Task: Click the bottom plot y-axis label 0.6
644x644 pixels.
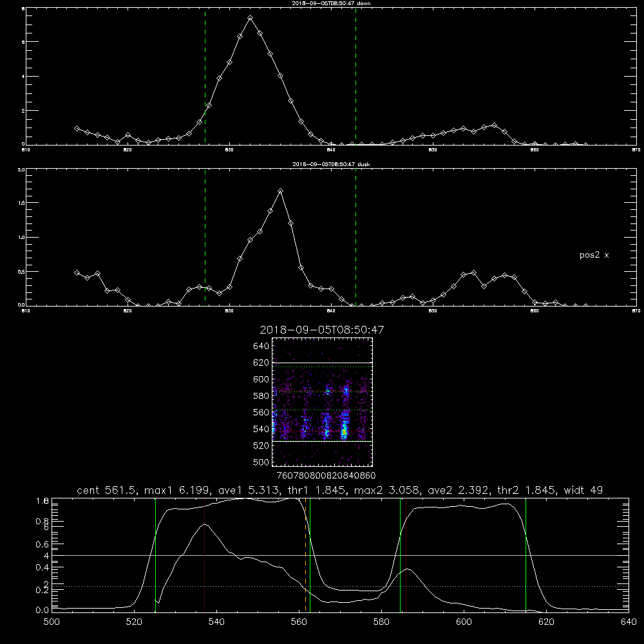Action: (x=42, y=544)
